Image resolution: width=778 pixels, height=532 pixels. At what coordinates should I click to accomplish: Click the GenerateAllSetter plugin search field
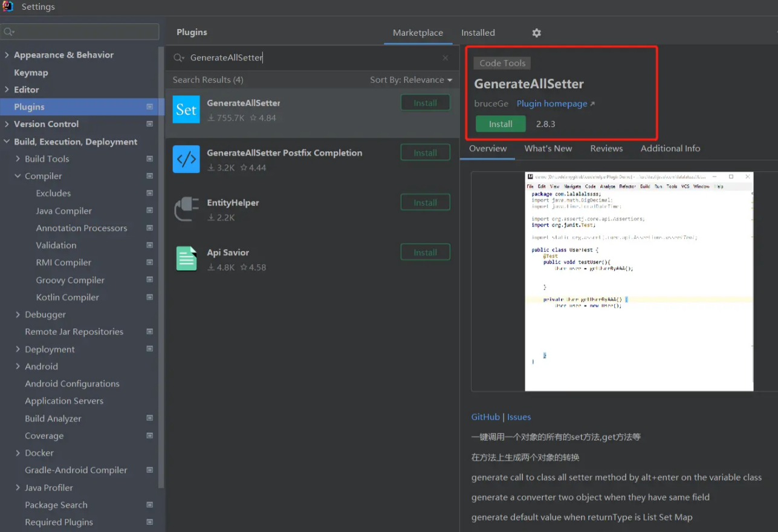coord(311,58)
